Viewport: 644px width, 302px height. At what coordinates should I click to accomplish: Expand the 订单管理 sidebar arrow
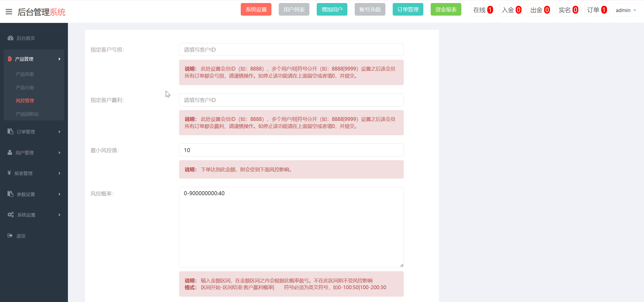coord(60,132)
